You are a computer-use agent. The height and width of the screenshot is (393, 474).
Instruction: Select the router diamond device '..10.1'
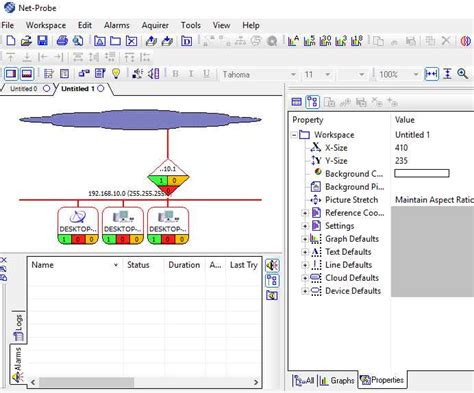click(168, 177)
